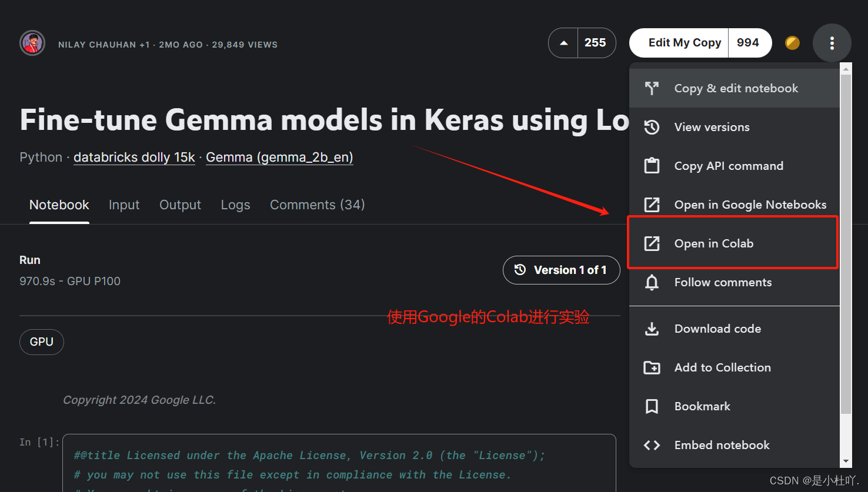Click the external-link icon beside Open in Colab

point(652,243)
